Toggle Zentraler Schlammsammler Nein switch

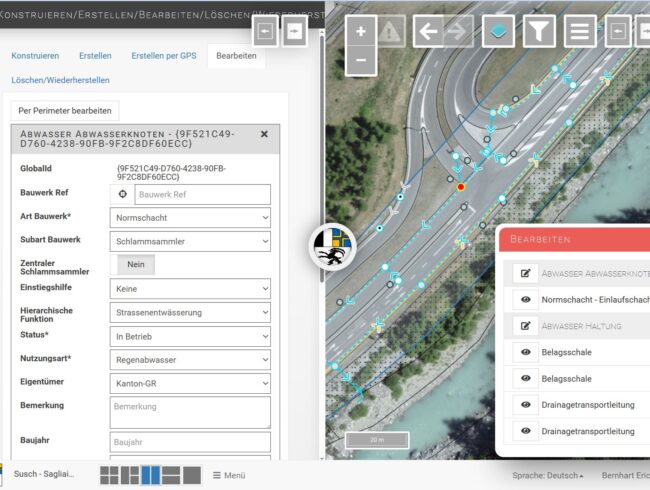pyautogui.click(x=135, y=265)
